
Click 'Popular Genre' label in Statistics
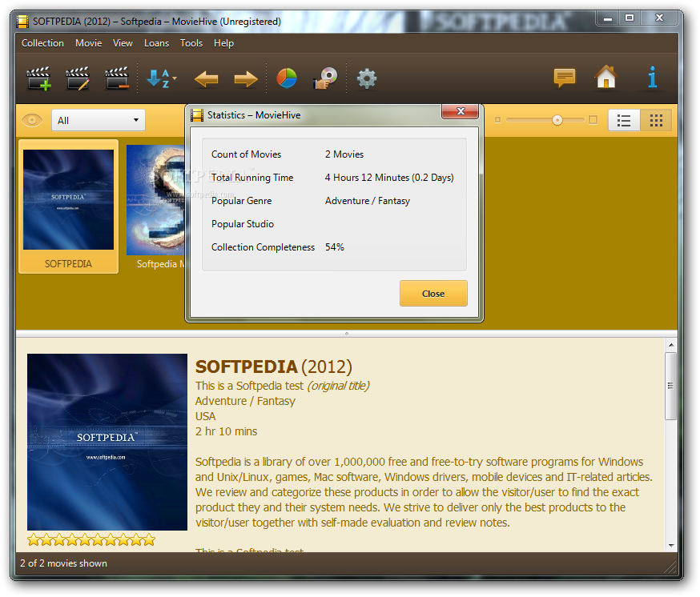tap(242, 201)
